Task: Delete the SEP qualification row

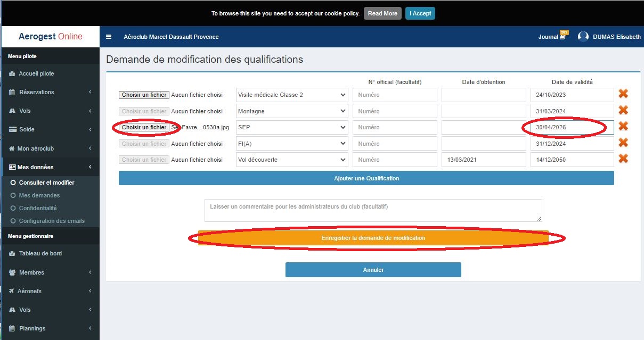Action: (623, 127)
